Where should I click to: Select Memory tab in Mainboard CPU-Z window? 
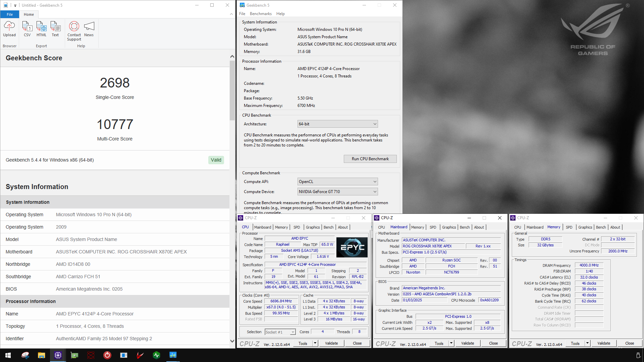[x=417, y=227]
